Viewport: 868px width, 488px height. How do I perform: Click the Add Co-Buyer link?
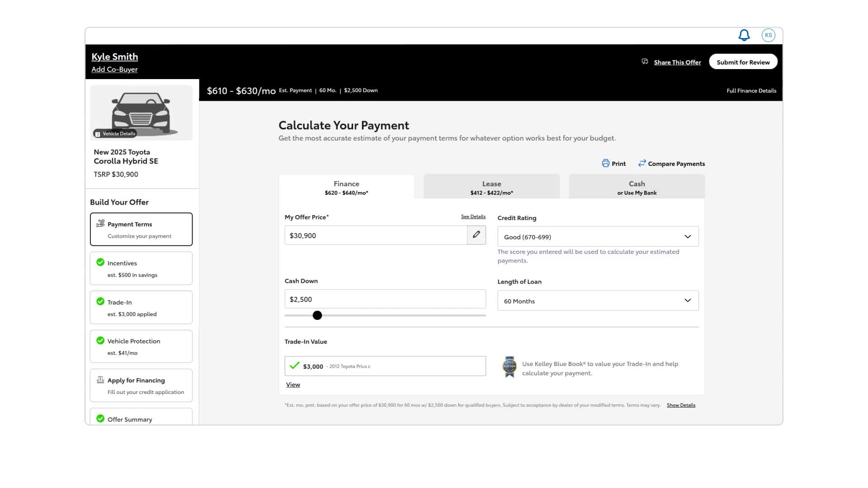(x=114, y=70)
